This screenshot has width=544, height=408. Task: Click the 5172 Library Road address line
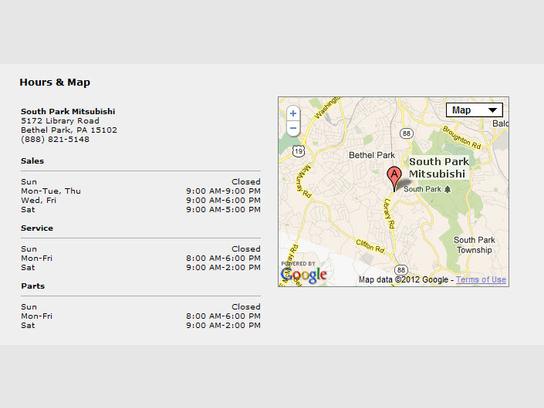(x=60, y=121)
